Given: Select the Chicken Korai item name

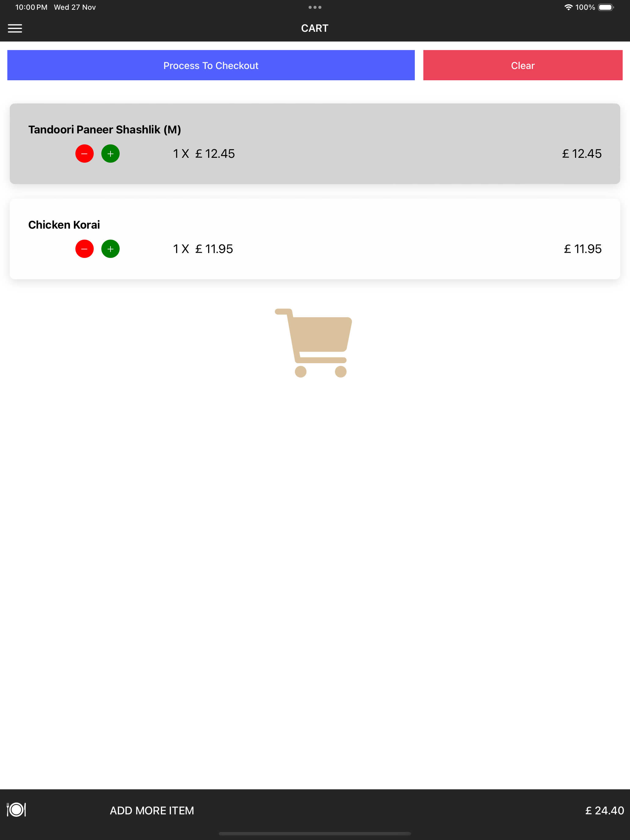Looking at the screenshot, I should click(64, 225).
